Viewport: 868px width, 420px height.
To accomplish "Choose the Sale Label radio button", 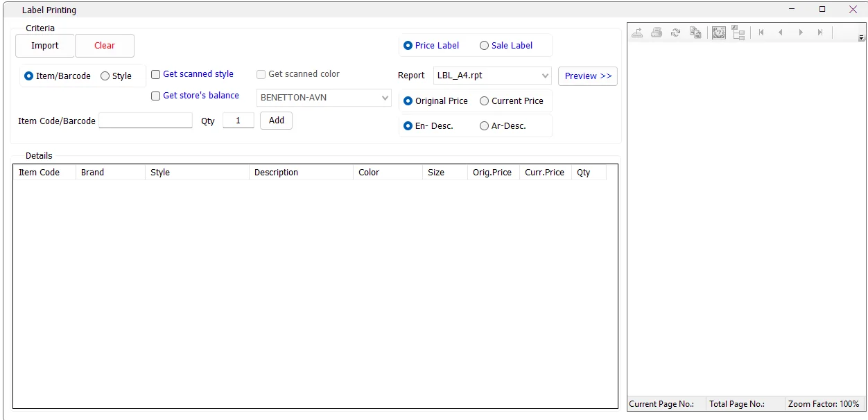I will click(506, 46).
